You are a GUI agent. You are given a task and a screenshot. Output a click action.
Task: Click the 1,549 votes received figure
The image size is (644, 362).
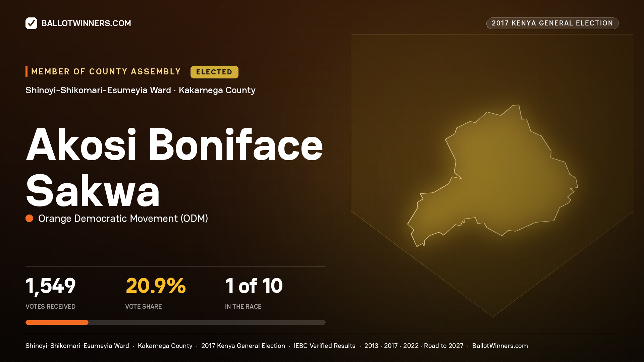[x=51, y=286]
